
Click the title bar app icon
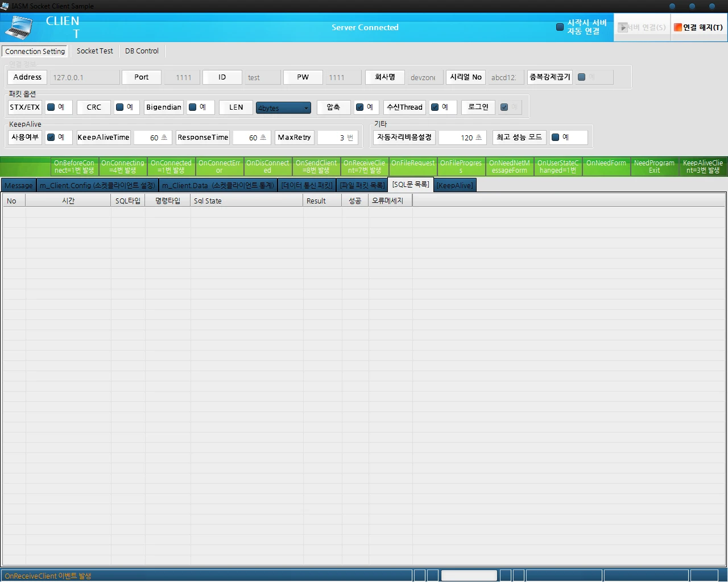click(5, 6)
